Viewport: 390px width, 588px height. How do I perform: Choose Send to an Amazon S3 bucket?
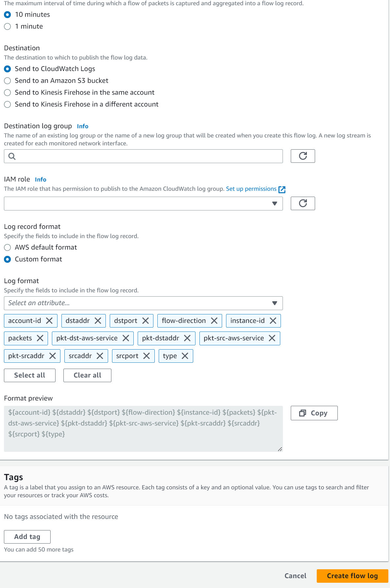pyautogui.click(x=8, y=81)
